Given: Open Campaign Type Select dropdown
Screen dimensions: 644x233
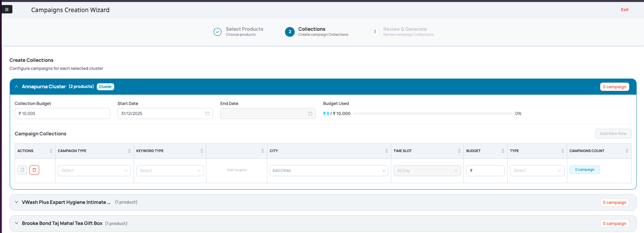Looking at the screenshot, I should (x=94, y=170).
